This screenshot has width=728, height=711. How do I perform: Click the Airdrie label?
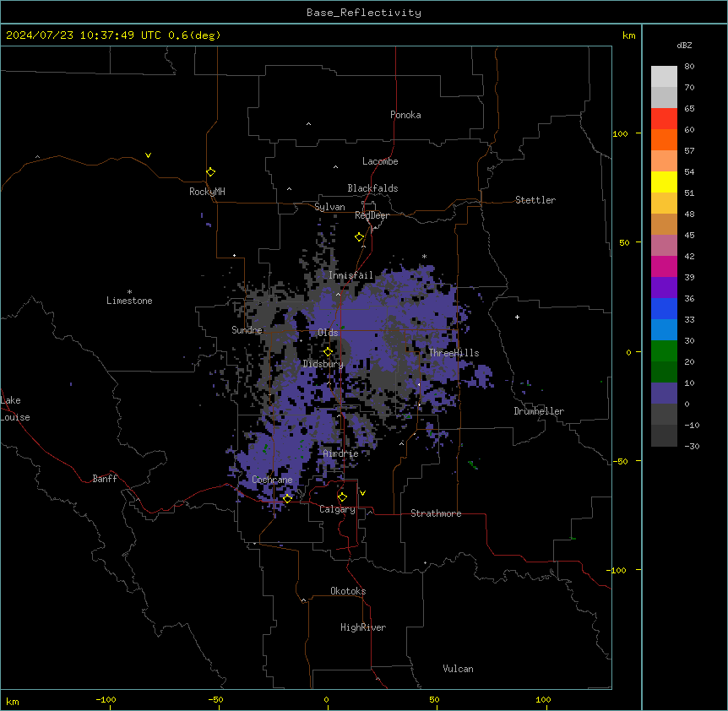(x=341, y=453)
